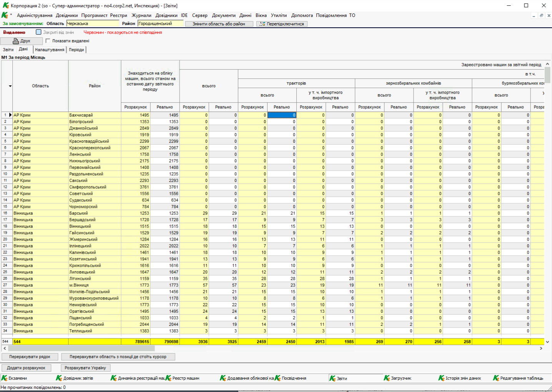The height and width of the screenshot is (392, 552).
Task: Switch to the Налаштування tab
Action: click(50, 50)
